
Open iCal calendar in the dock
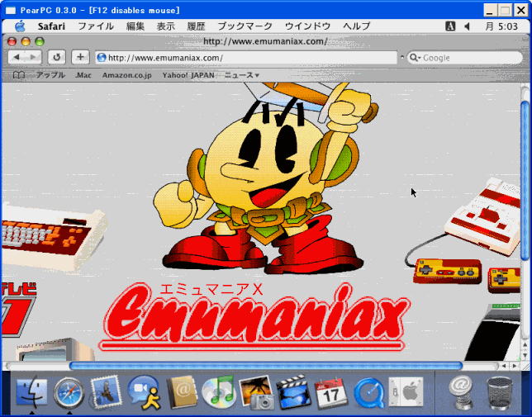point(331,391)
